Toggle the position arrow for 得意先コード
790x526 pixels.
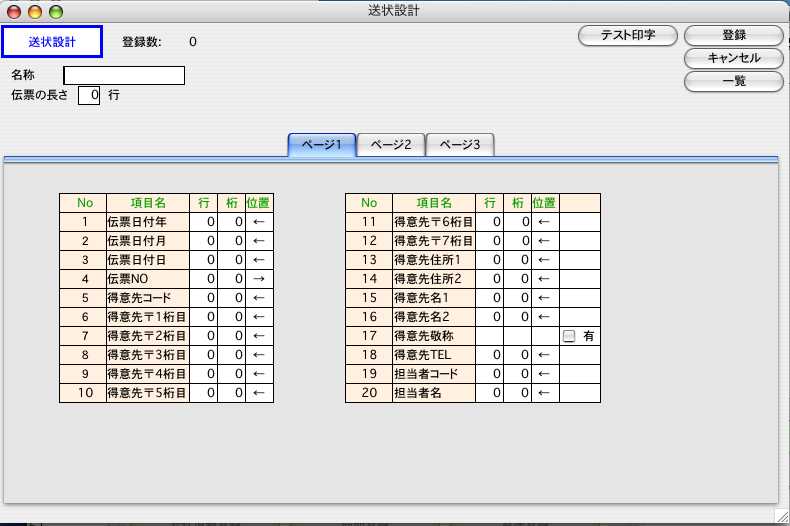coord(259,298)
